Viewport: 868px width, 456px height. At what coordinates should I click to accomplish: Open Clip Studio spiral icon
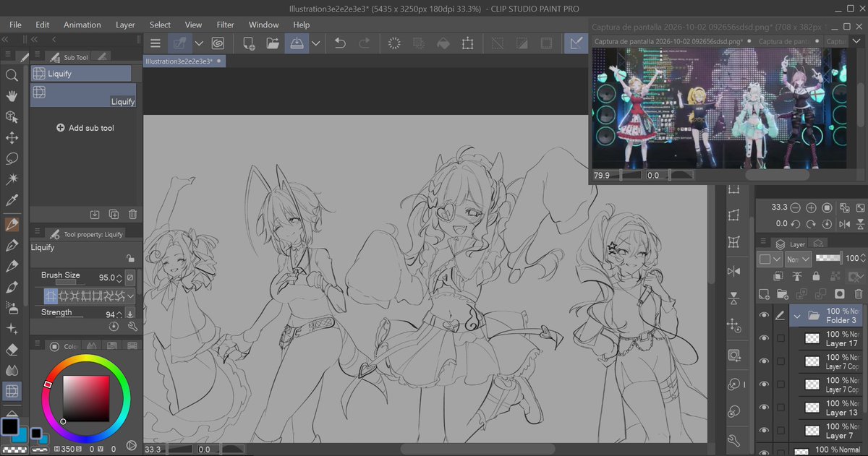[218, 43]
